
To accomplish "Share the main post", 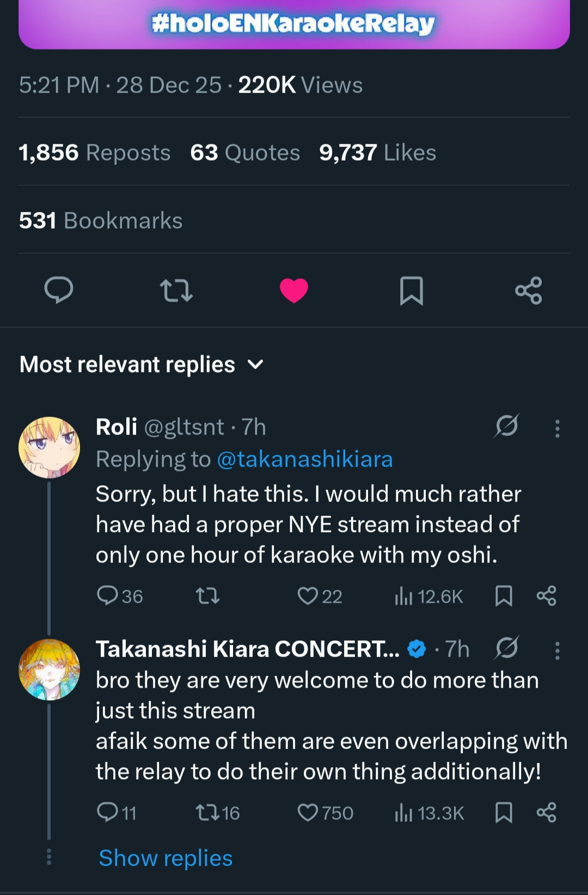I will click(x=529, y=290).
